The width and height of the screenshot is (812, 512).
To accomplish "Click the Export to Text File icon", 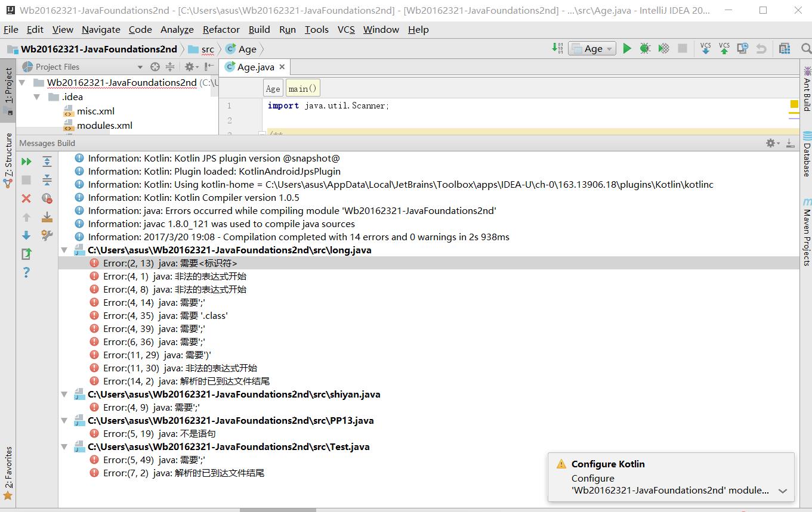I will (x=26, y=254).
